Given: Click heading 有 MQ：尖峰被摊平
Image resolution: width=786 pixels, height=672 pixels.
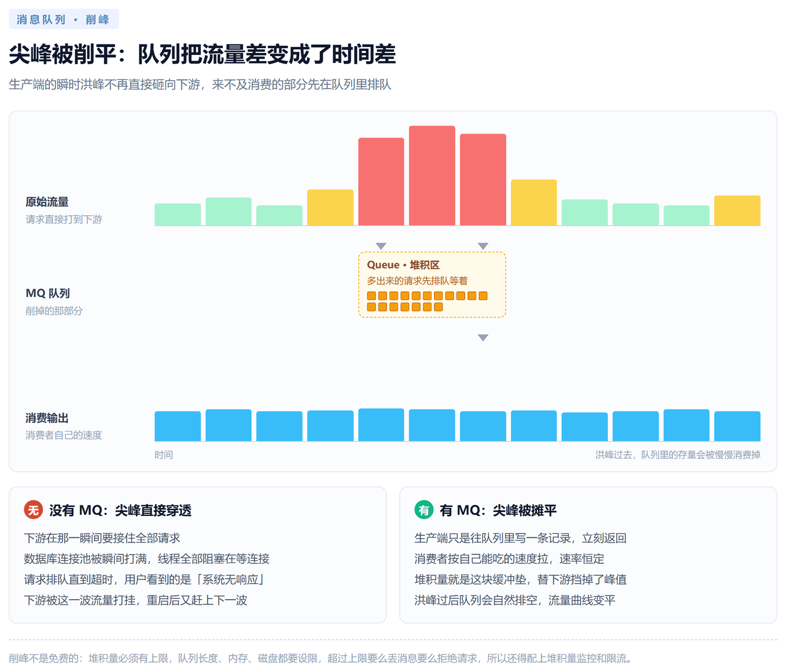Looking at the screenshot, I should (498, 510).
